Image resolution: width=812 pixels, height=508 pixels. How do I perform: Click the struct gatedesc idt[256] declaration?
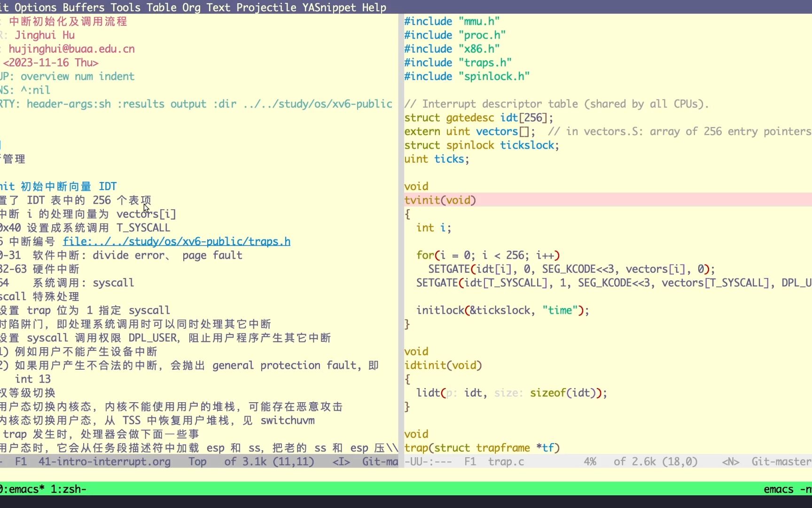click(x=479, y=118)
